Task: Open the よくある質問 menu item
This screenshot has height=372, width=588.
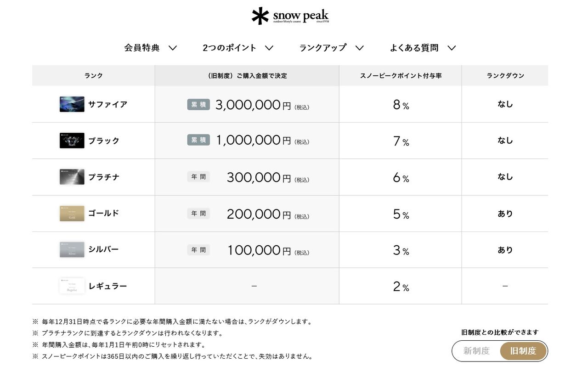Action: [x=414, y=48]
